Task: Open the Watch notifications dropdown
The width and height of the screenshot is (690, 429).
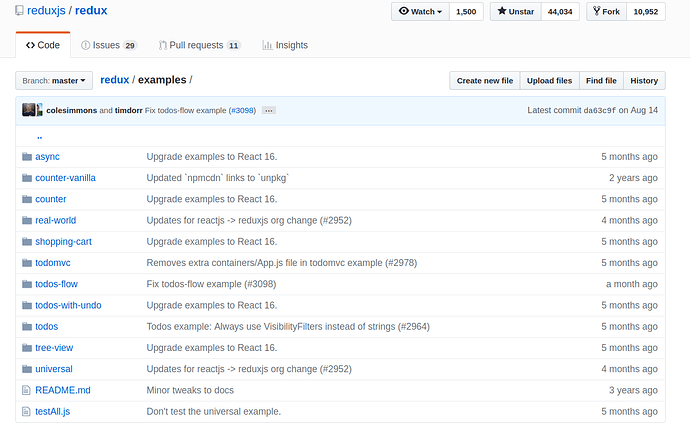Action: [x=420, y=11]
